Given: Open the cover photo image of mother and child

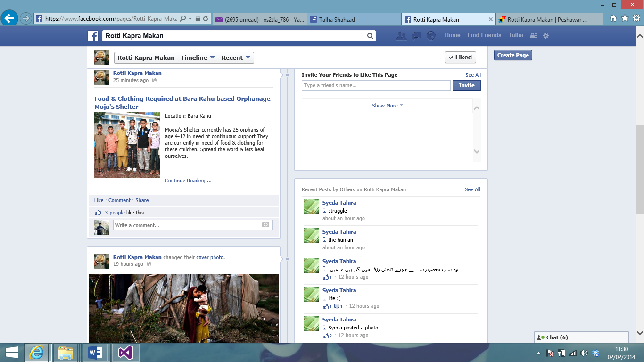Looking at the screenshot, I should tap(183, 309).
